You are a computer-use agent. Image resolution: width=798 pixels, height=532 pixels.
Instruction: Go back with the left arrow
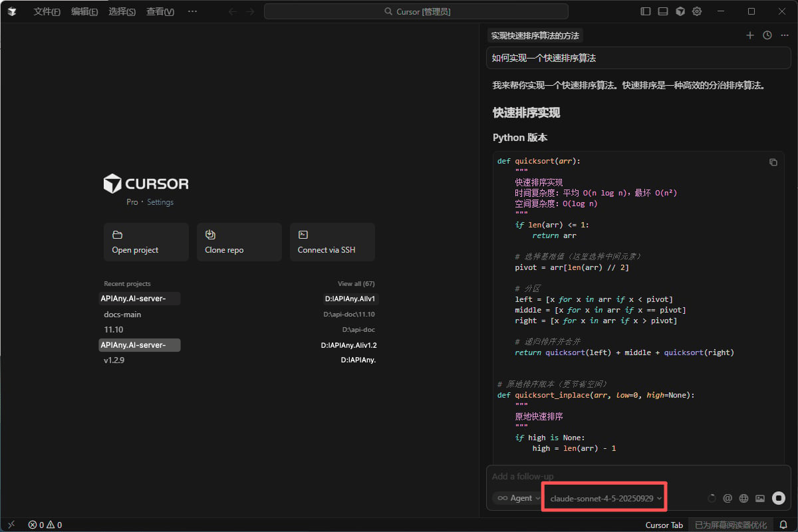coord(232,11)
